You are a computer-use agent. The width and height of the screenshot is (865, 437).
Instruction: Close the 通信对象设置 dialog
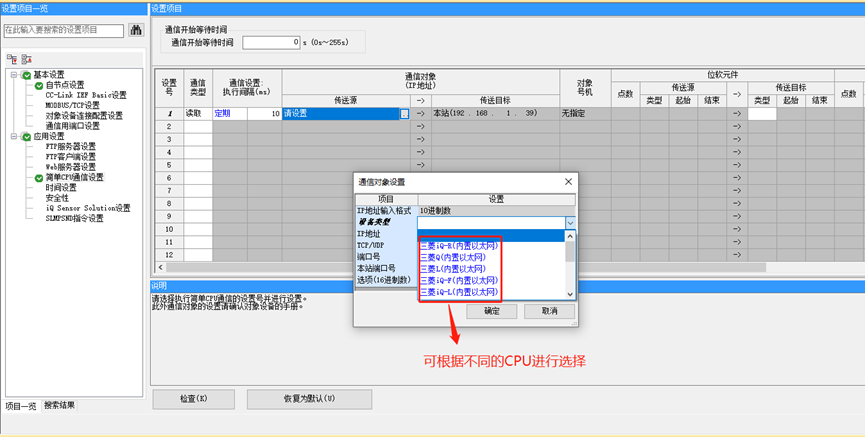tap(569, 182)
